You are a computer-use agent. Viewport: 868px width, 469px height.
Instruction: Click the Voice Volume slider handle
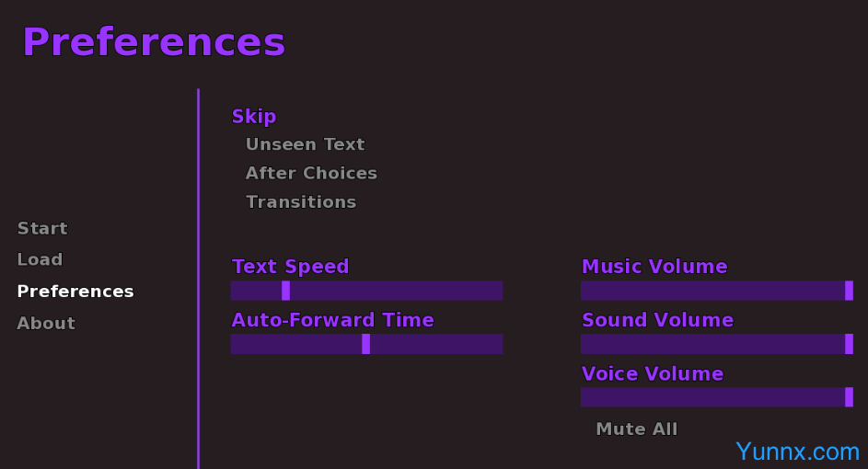849,397
